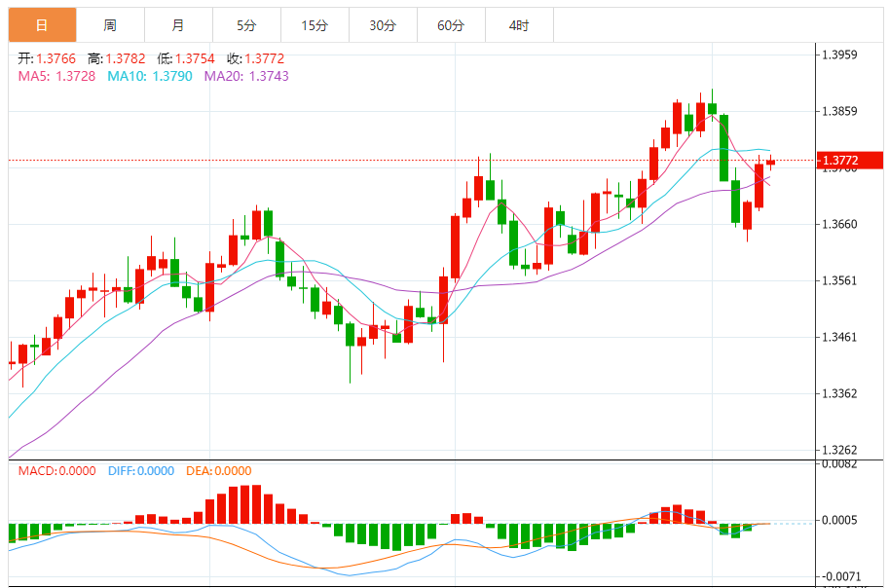889x588 pixels.
Task: Click the 1.3262 price axis label
Action: point(839,450)
